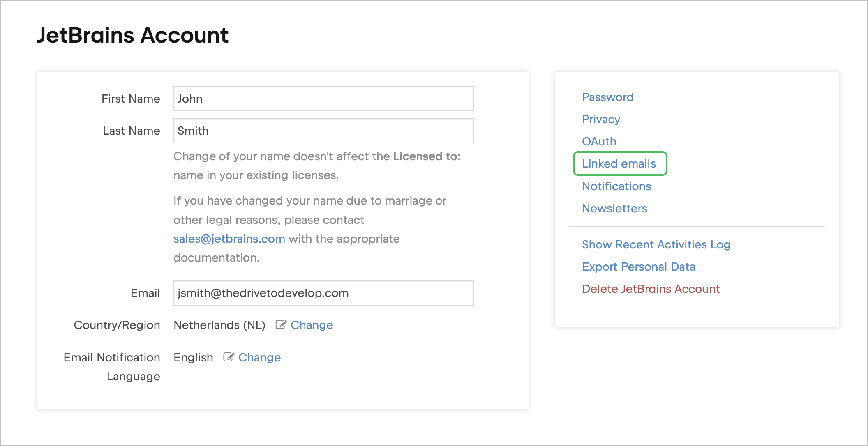Click the edit icon beside Netherlands (NL)
Image resolution: width=868 pixels, height=446 pixels.
[281, 325]
